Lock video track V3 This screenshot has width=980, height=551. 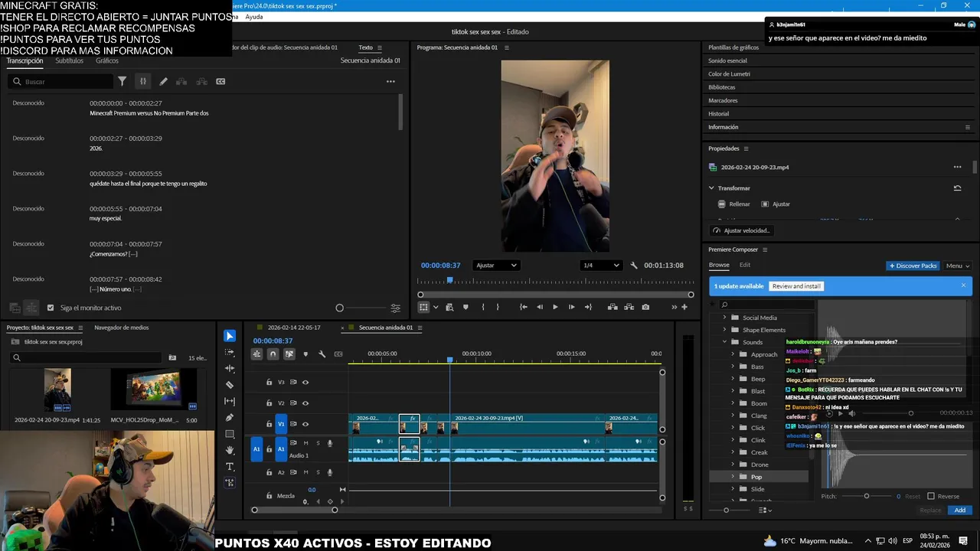269,382
